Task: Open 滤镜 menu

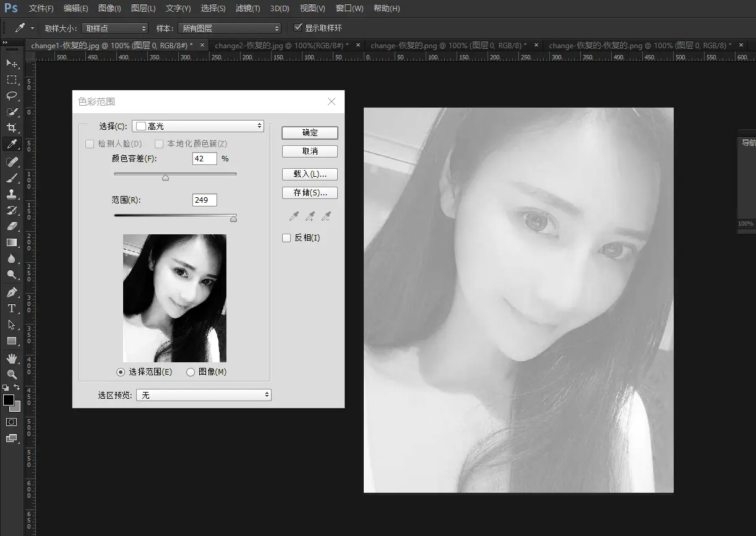Action: [247, 9]
